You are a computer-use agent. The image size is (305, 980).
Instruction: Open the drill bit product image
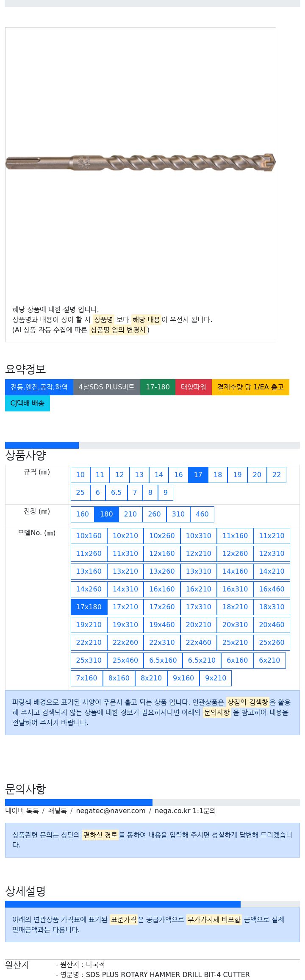[140, 163]
